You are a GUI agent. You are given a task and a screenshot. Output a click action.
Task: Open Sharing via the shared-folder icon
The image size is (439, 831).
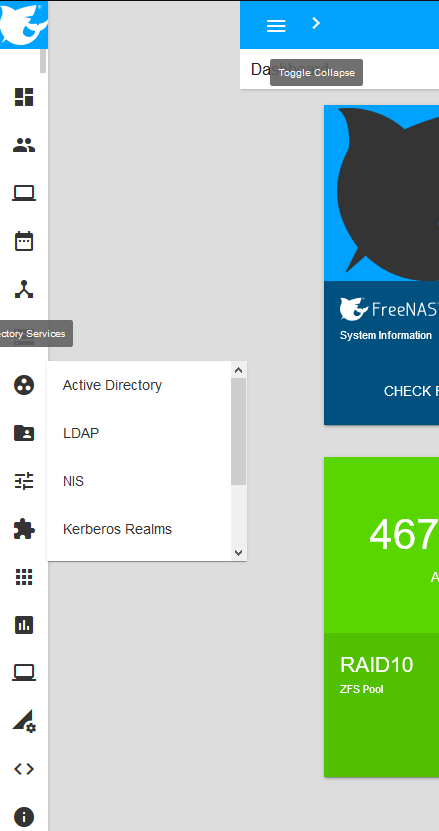[24, 433]
